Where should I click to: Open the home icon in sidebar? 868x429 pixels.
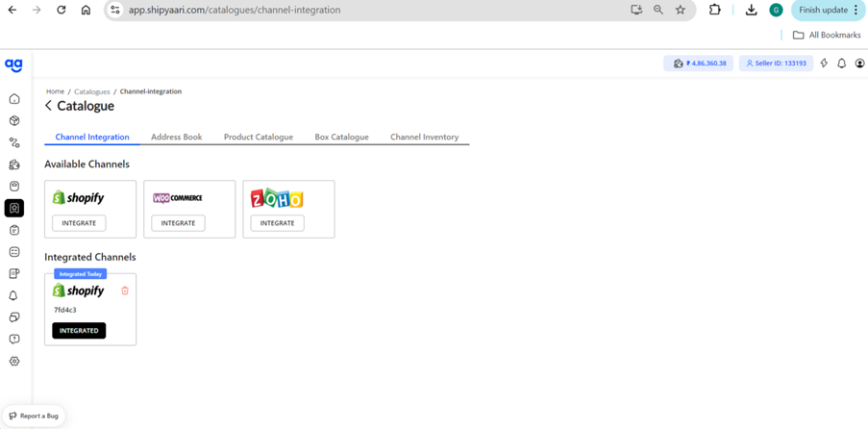click(14, 99)
